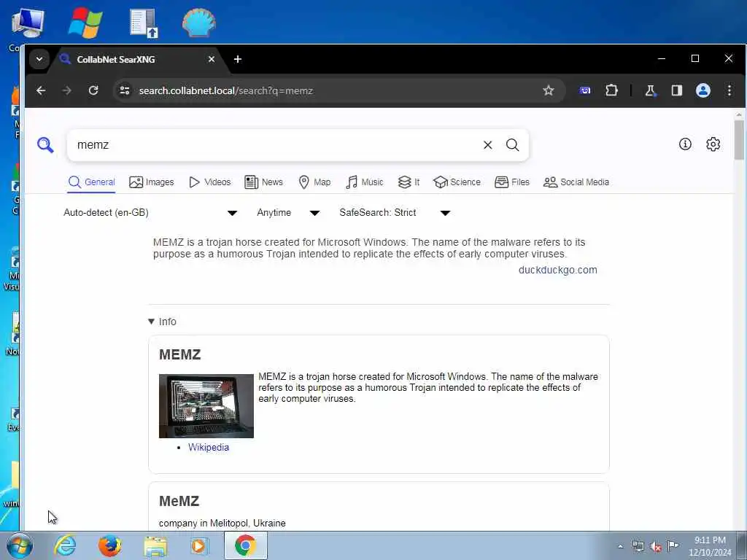Switch to News category
Screen dimensions: 747x560
(x=263, y=182)
